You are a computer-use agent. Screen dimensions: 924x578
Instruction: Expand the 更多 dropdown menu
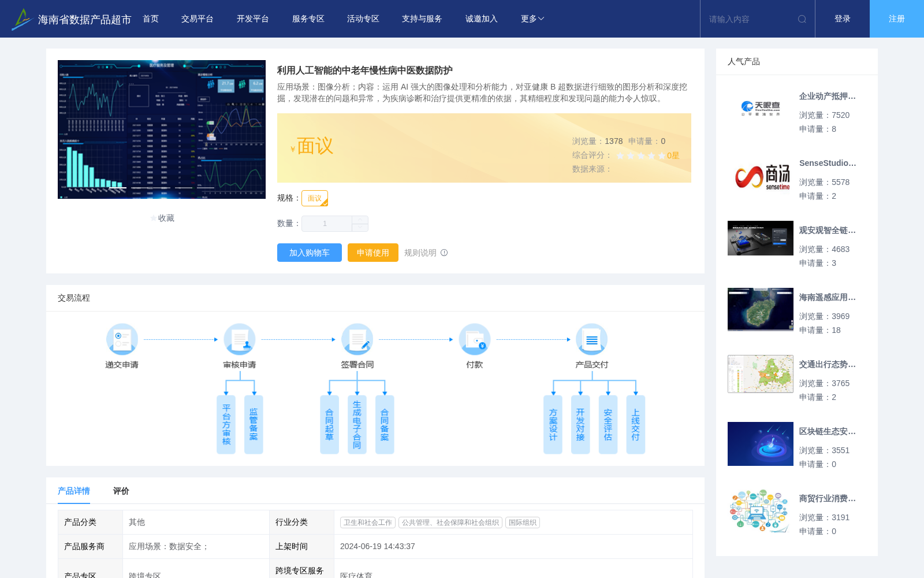coord(532,19)
